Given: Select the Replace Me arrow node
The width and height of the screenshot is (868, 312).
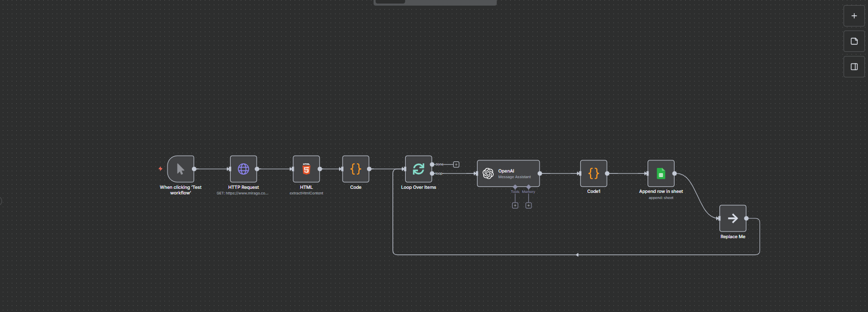Looking at the screenshot, I should (x=733, y=218).
